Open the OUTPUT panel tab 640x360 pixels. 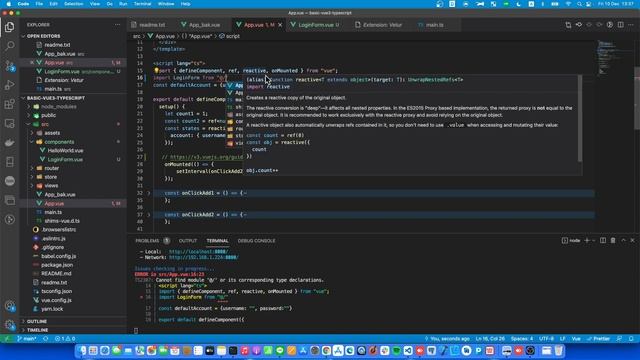(x=188, y=241)
